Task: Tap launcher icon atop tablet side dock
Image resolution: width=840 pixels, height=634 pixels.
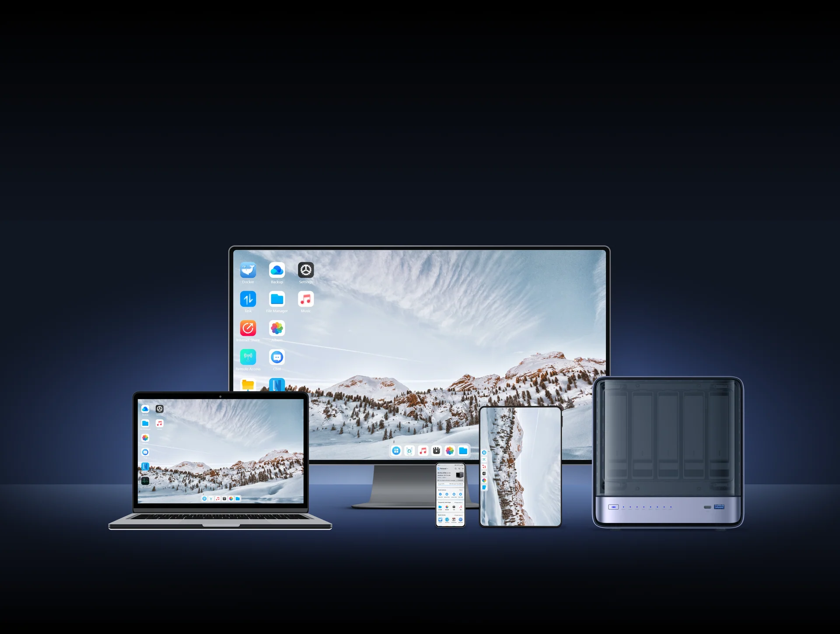Action: [484, 452]
